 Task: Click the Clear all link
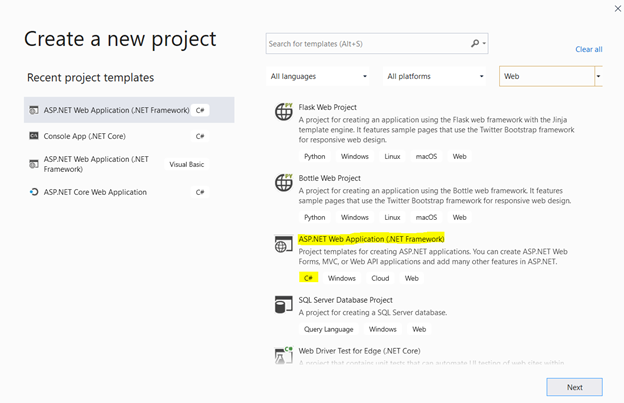point(589,49)
